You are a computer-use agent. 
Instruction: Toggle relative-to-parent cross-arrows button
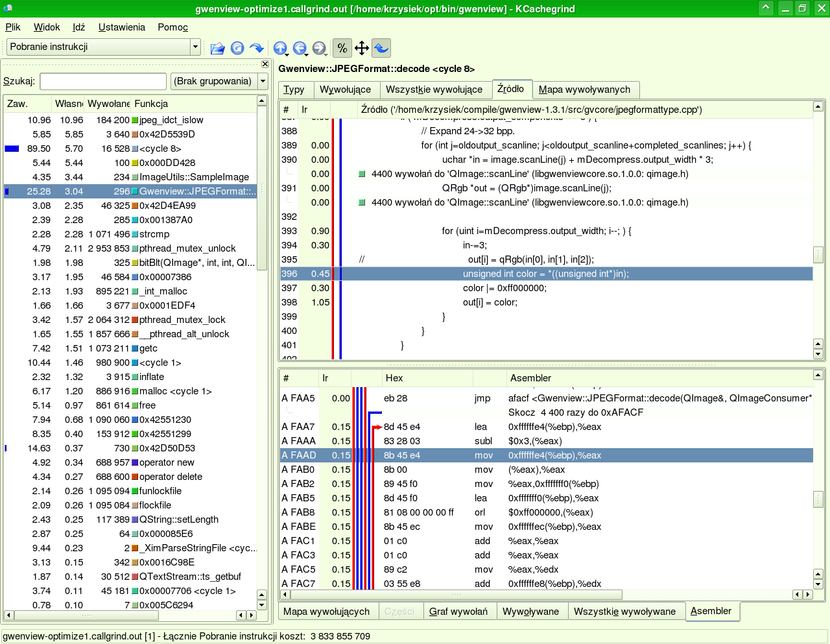[x=362, y=48]
